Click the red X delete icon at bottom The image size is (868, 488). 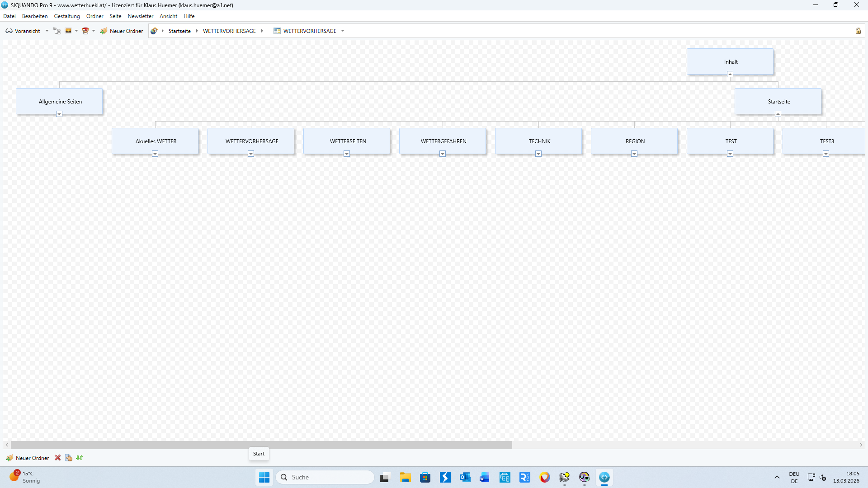coord(57,458)
